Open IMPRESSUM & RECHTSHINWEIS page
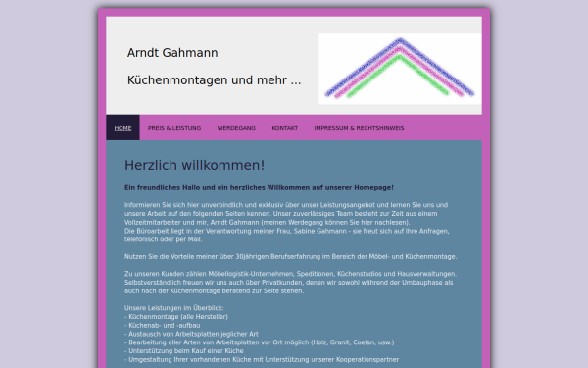This screenshot has width=588, height=368. pos(359,128)
